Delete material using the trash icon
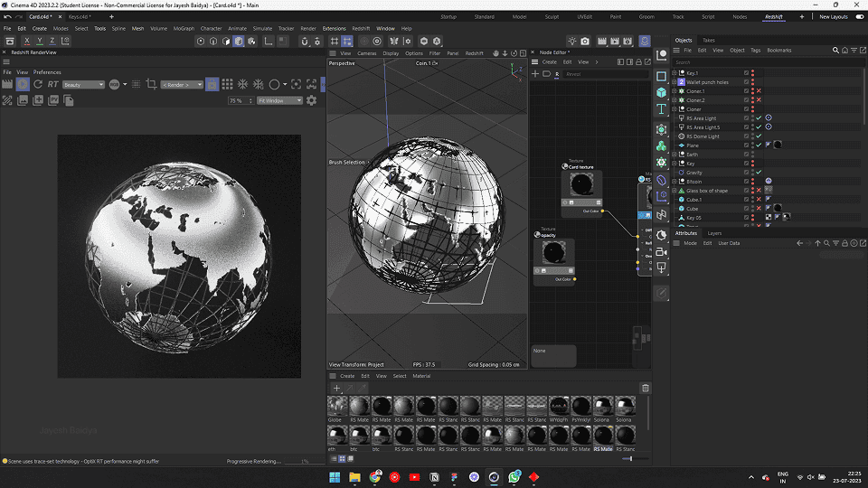 [646, 388]
